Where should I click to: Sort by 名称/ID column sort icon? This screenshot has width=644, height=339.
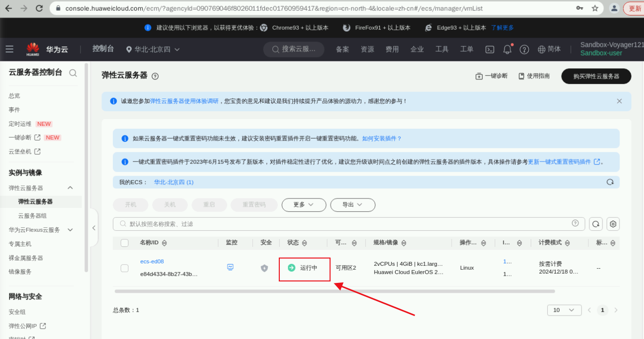tap(164, 243)
